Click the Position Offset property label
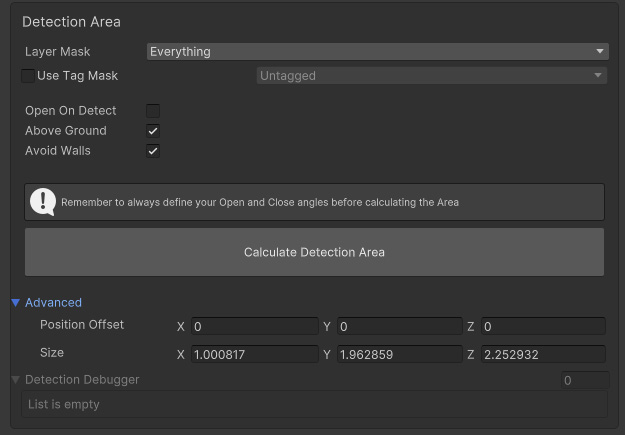Screen dimensions: 625x435 click(82, 325)
